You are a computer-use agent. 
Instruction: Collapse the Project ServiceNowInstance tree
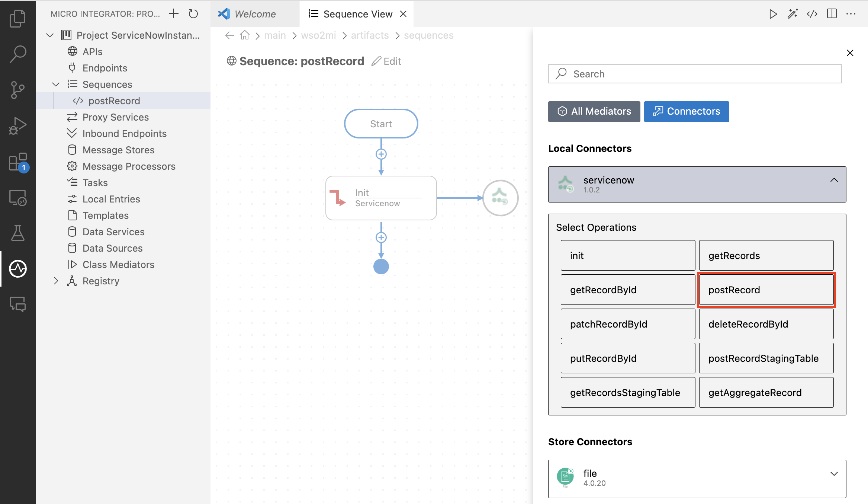(x=50, y=35)
